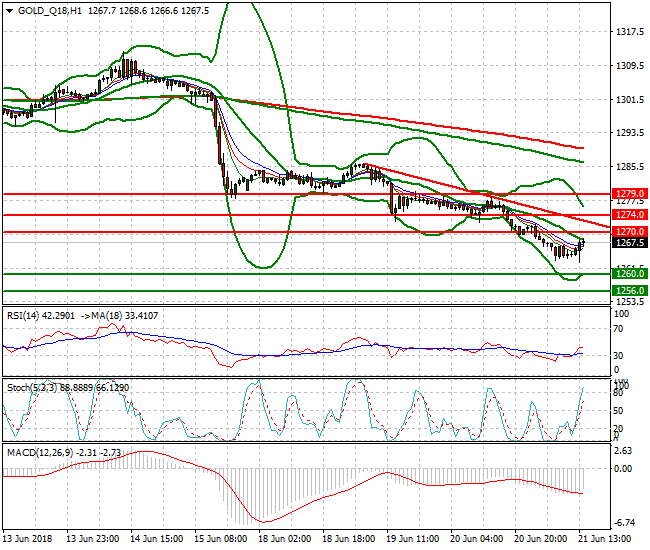
Task: Click the 18 Jun 18:00 time axis label
Action: coord(349,539)
